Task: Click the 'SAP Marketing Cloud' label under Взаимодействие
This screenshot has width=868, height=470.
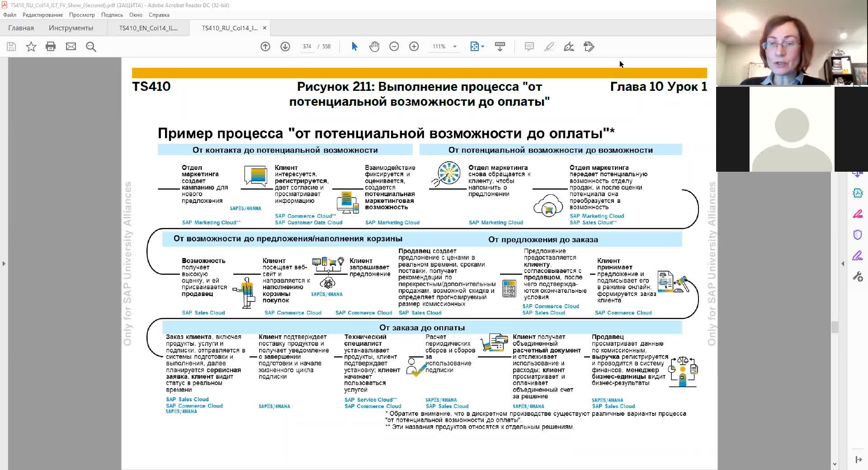Action: 392,222
